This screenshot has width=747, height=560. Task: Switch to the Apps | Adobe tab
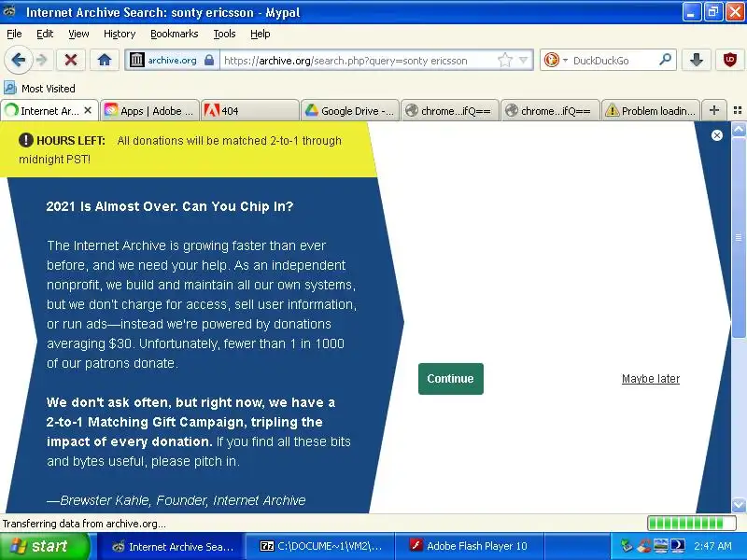(149, 111)
